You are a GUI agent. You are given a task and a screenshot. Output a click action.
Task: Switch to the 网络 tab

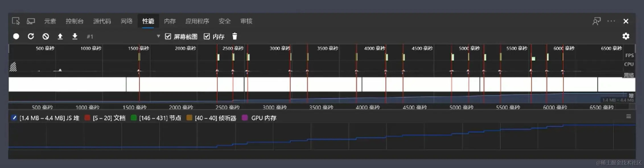[127, 21]
